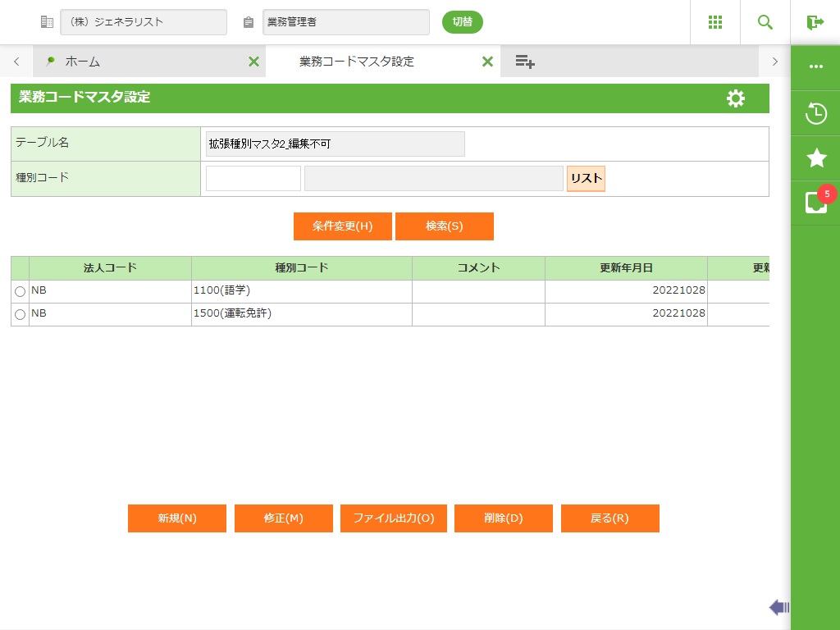Viewport: 840px width, 630px height.
Task: Click the リスト button to list codes
Action: (x=586, y=179)
